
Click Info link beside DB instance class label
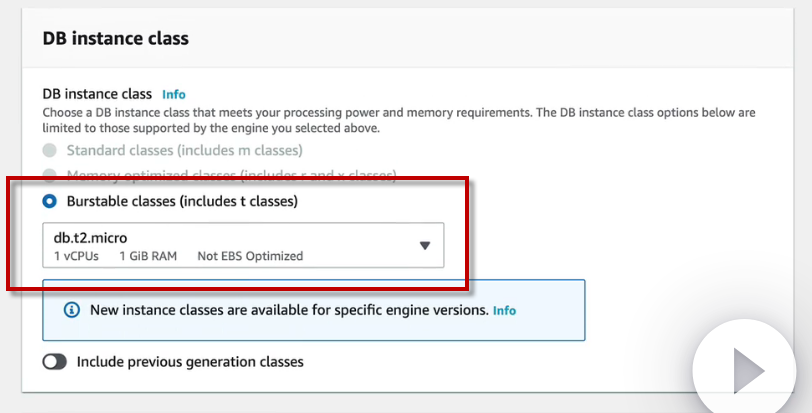tap(174, 94)
